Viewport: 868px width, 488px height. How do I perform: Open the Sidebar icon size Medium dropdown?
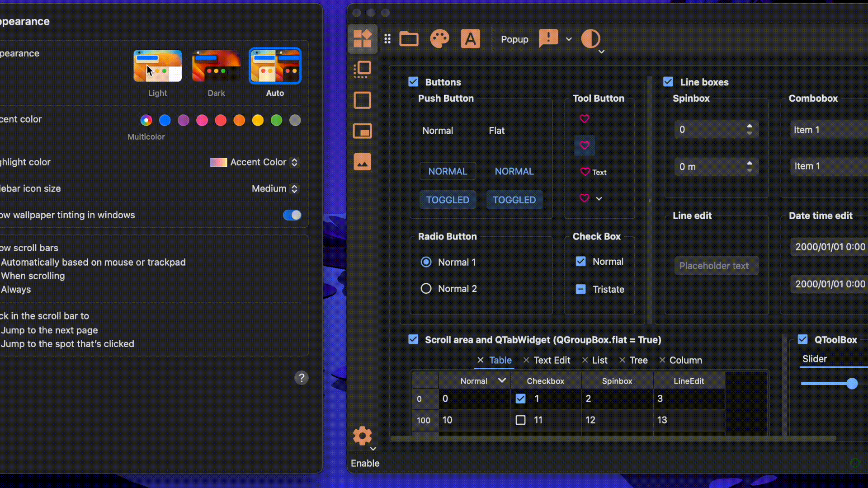tap(275, 188)
